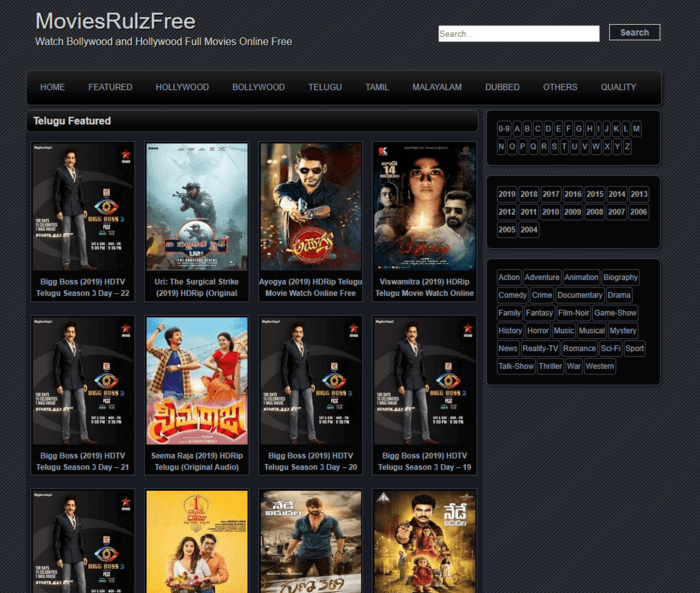Select the DUBBED navigation item

point(502,87)
